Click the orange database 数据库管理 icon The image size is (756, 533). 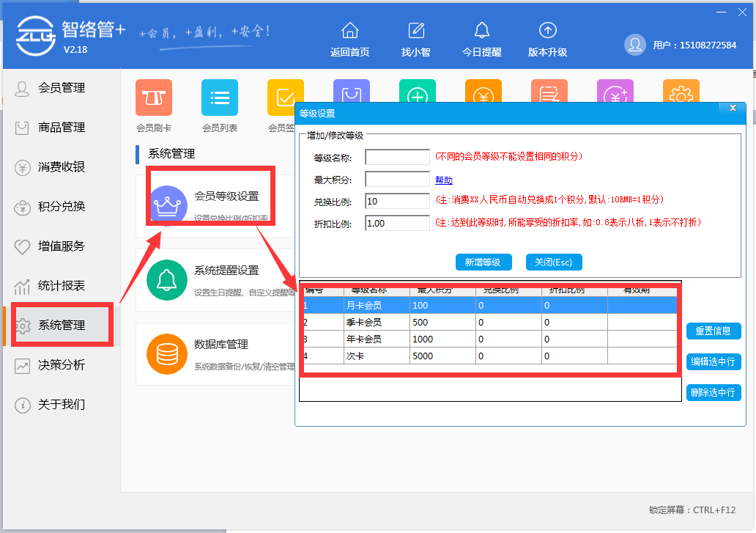click(167, 354)
